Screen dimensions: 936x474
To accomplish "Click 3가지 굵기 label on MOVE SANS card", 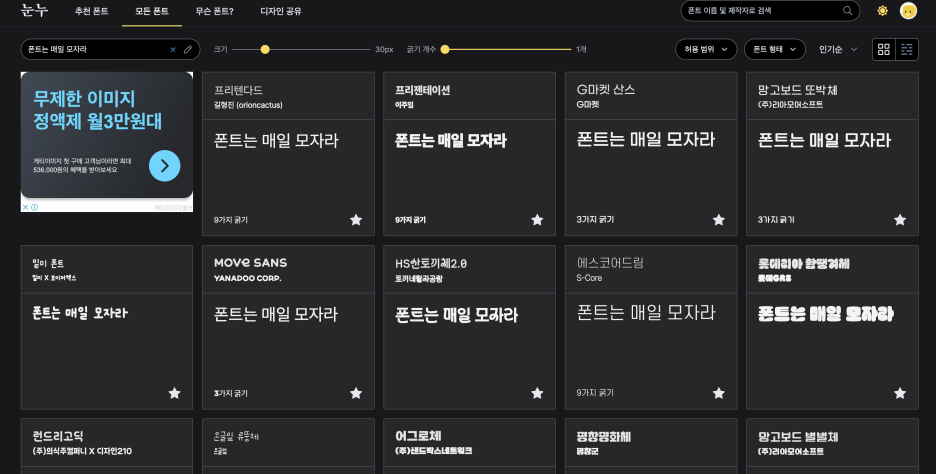I will pyautogui.click(x=230, y=393).
